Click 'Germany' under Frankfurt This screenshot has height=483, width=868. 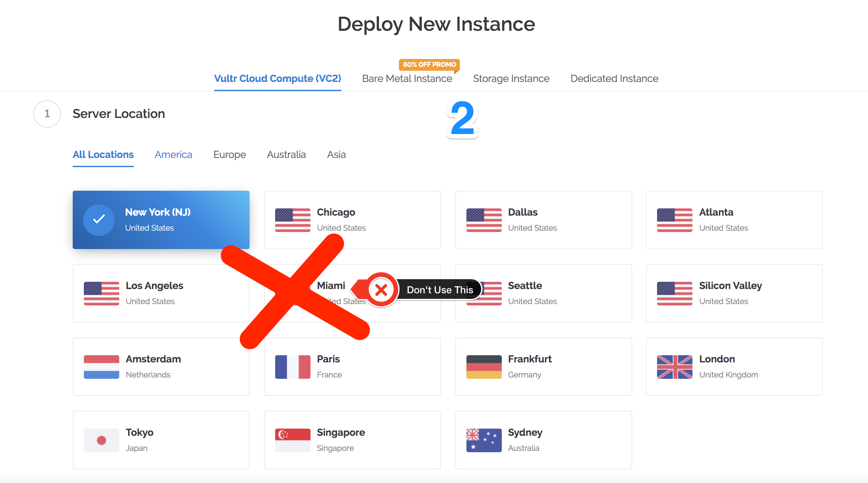525,375
